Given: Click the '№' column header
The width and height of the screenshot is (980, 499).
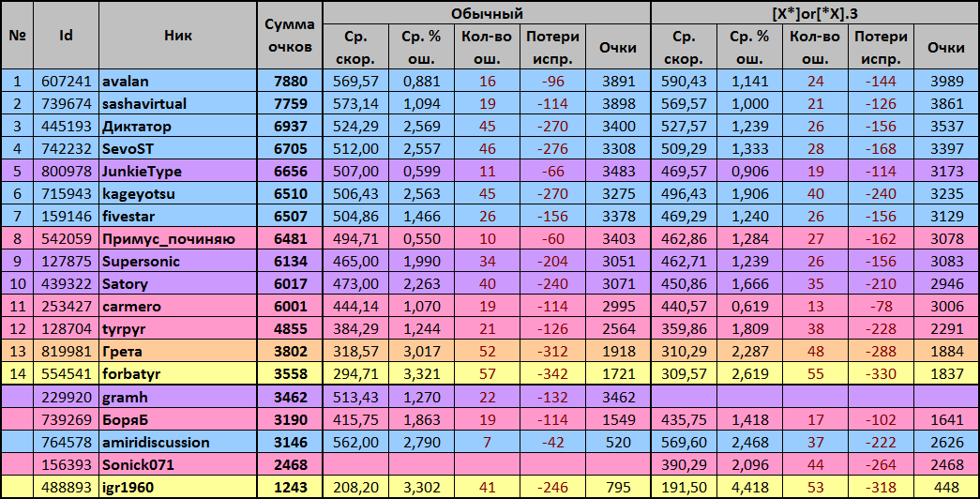Looking at the screenshot, I should pyautogui.click(x=17, y=36).
